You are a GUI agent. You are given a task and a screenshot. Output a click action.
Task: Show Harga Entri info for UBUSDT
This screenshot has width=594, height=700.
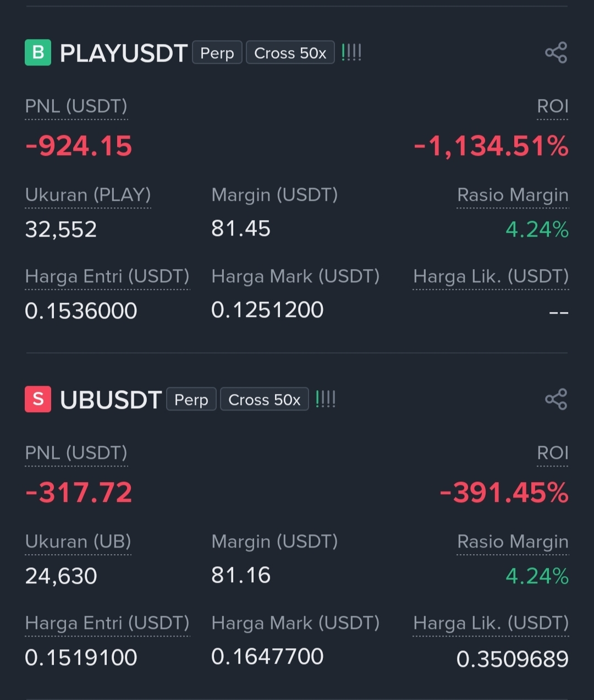tap(107, 624)
